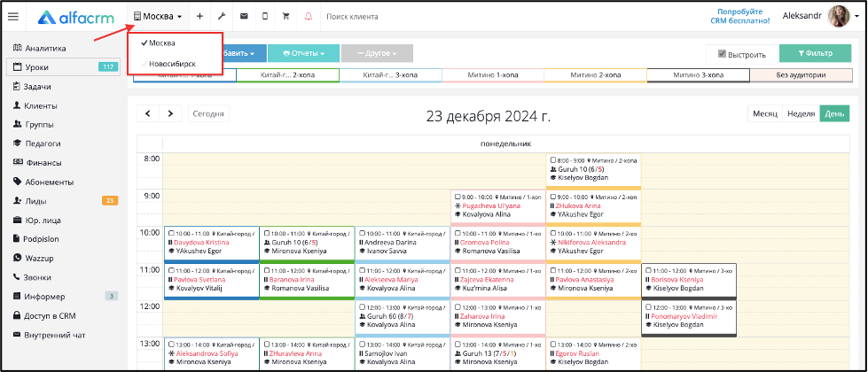Click the Финансы money icon

click(17, 162)
